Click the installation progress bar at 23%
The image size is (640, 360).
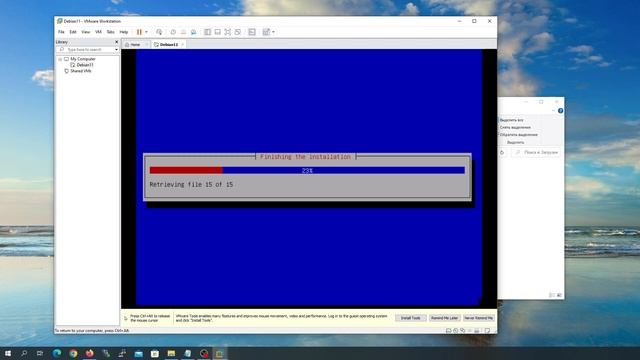click(307, 170)
